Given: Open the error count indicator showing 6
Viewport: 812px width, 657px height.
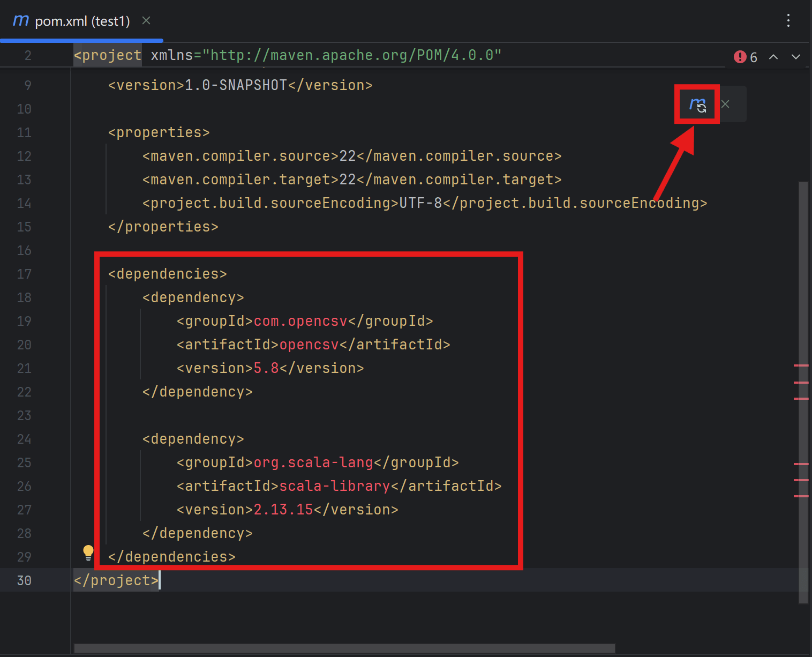Looking at the screenshot, I should pyautogui.click(x=746, y=57).
